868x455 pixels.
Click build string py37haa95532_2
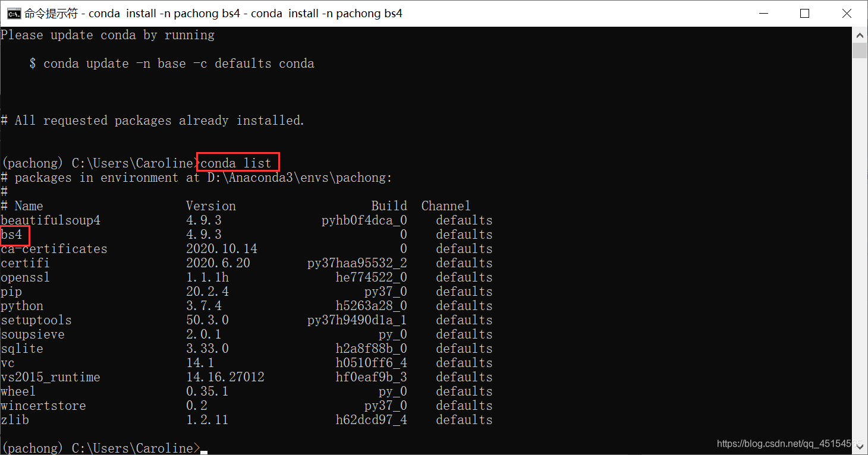tap(357, 263)
